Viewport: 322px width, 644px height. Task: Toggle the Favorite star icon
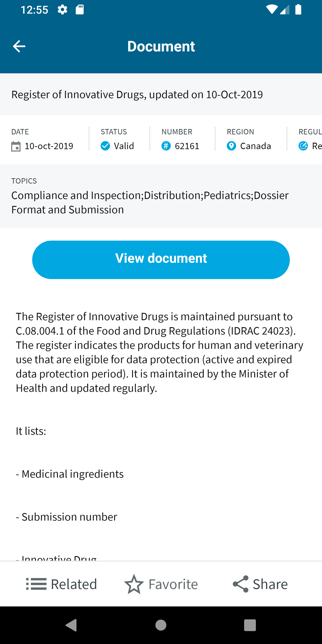click(x=134, y=584)
